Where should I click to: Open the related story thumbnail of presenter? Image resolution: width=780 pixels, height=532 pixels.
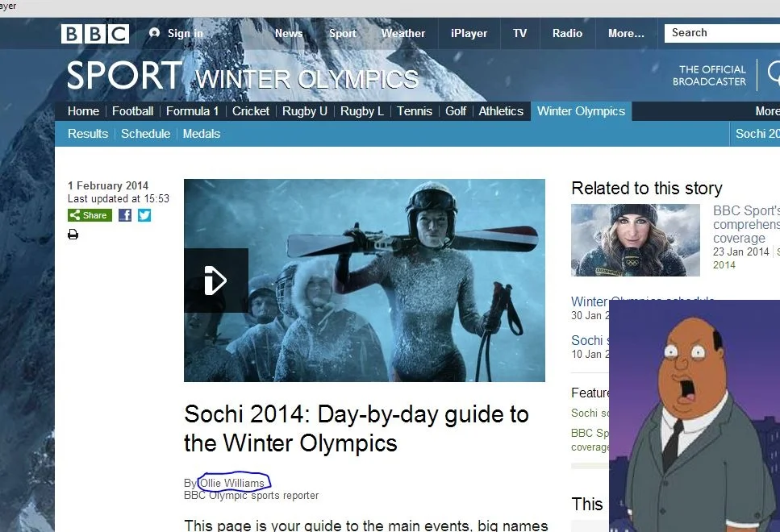pyautogui.click(x=636, y=240)
